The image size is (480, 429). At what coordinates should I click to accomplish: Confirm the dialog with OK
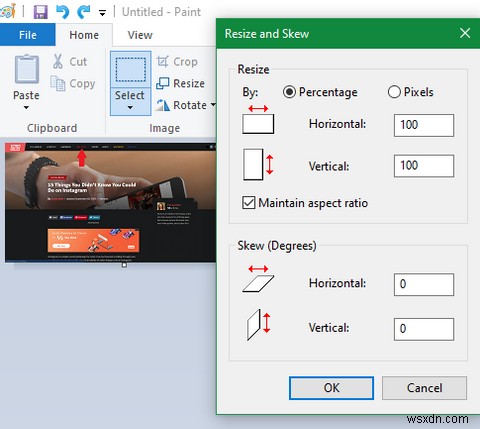click(x=331, y=388)
